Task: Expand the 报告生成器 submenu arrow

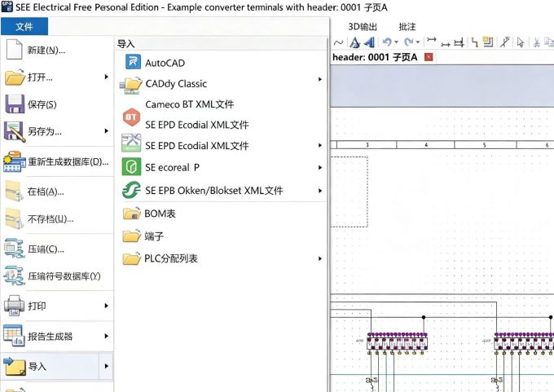Action: point(107,336)
